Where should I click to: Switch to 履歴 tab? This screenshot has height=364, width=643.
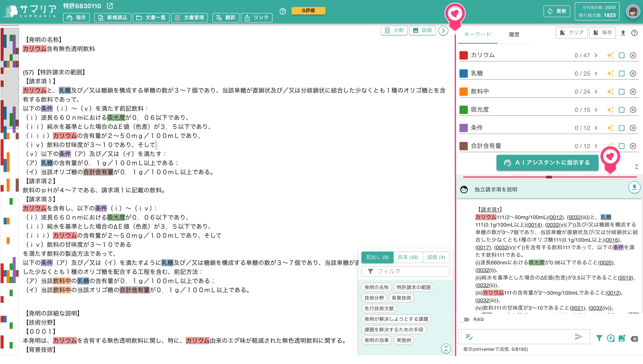[x=514, y=35]
